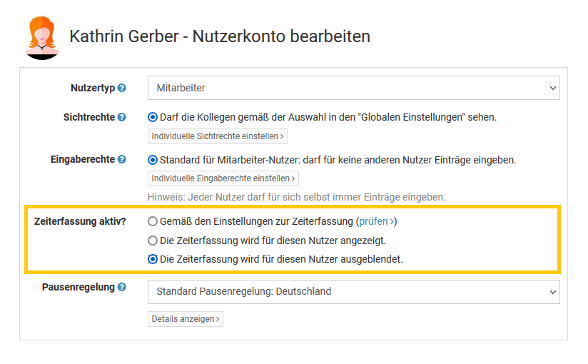Choose 'Gemäß den Einstellungen zur Zeiterfassung' option

[153, 221]
